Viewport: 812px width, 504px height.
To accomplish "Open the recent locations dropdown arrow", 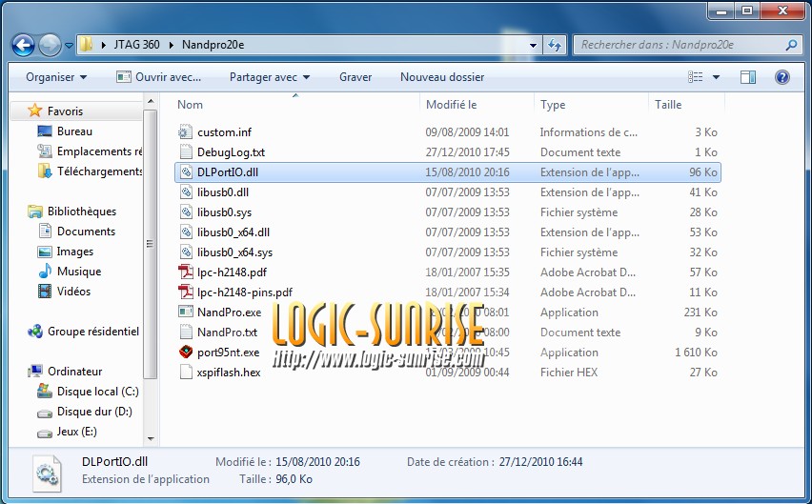I will [x=69, y=46].
